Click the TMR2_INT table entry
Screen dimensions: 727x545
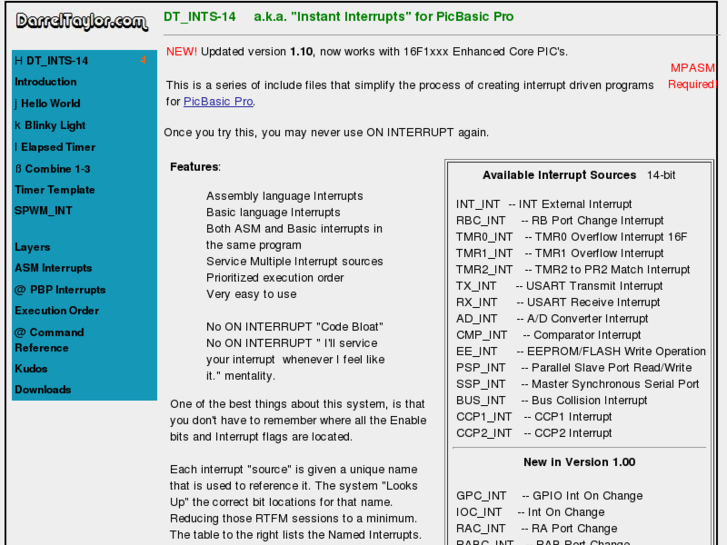point(573,269)
